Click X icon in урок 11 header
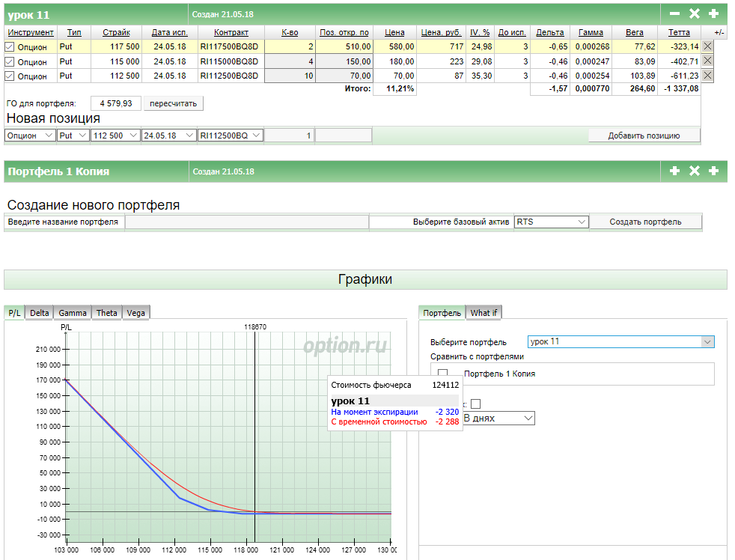Image resolution: width=735 pixels, height=560 pixels. coord(694,13)
